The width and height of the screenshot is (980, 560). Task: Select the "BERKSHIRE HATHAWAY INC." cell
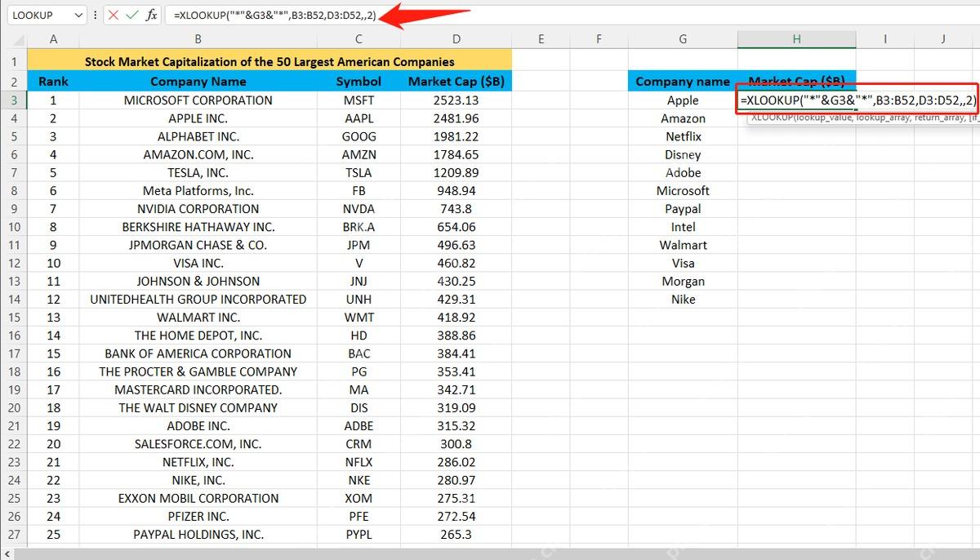coord(198,227)
